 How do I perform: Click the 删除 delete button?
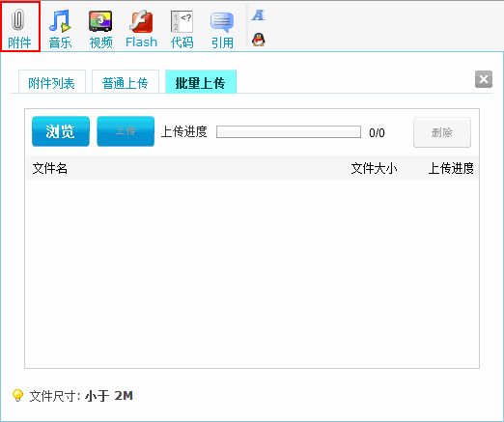(442, 132)
